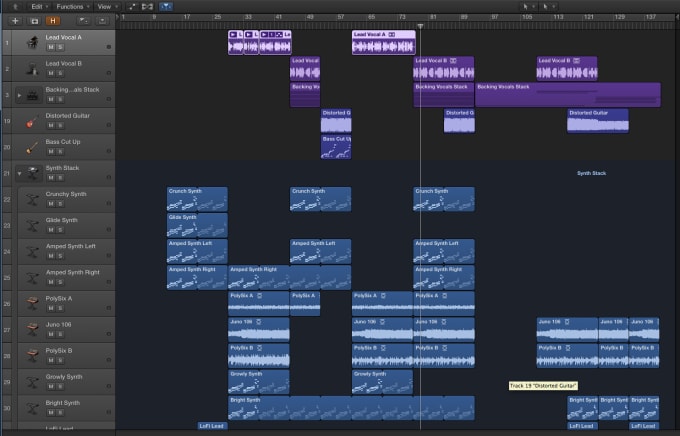Click the Bright Synth track icon
The image size is (680, 436).
point(32,408)
